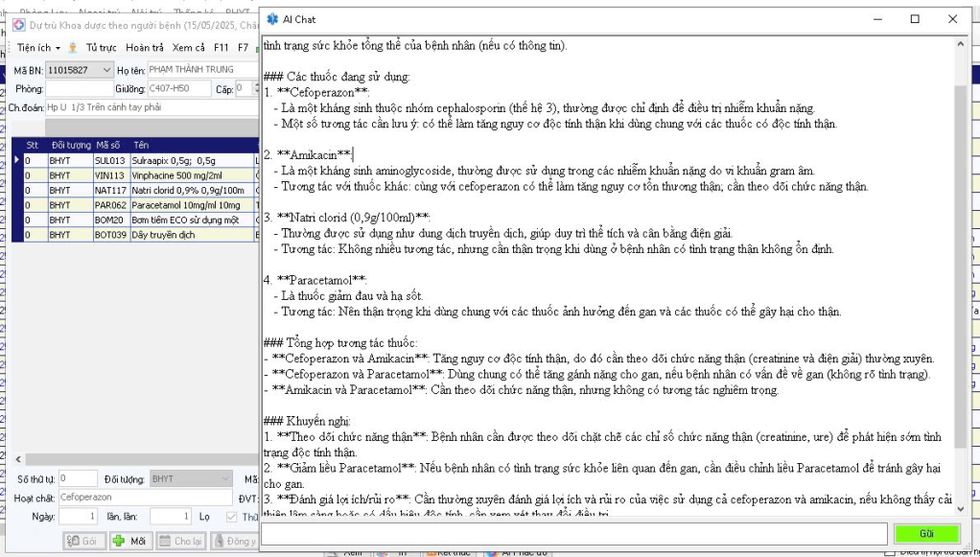Click the empty Phòng input field
Viewport: 980px width, 557px height.
tap(78, 89)
